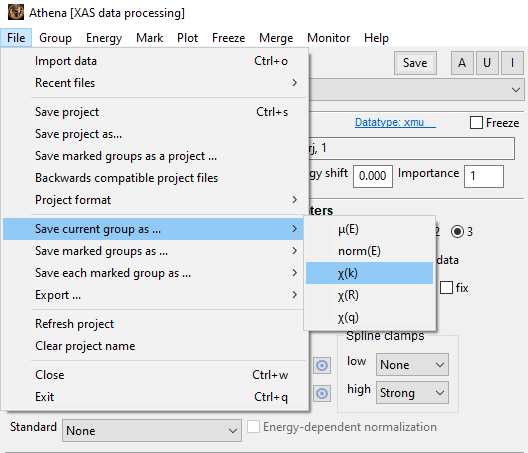Open the Standard dropdown set to None
Screen dimensions: 528x453
152,430
